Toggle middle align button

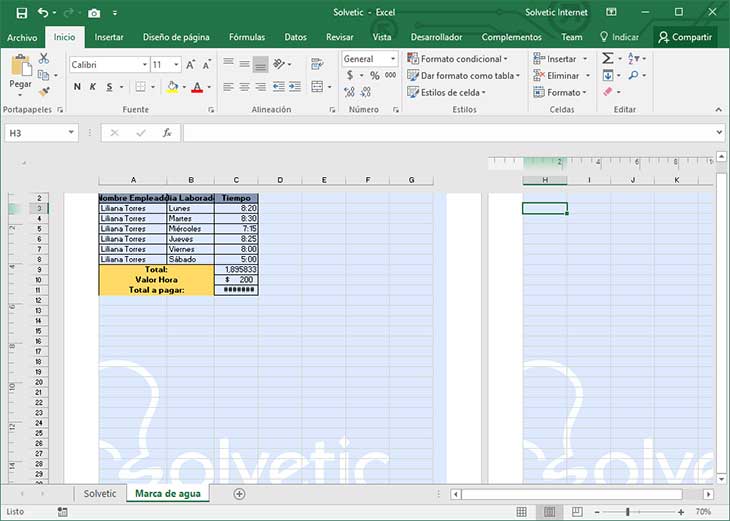click(x=244, y=64)
